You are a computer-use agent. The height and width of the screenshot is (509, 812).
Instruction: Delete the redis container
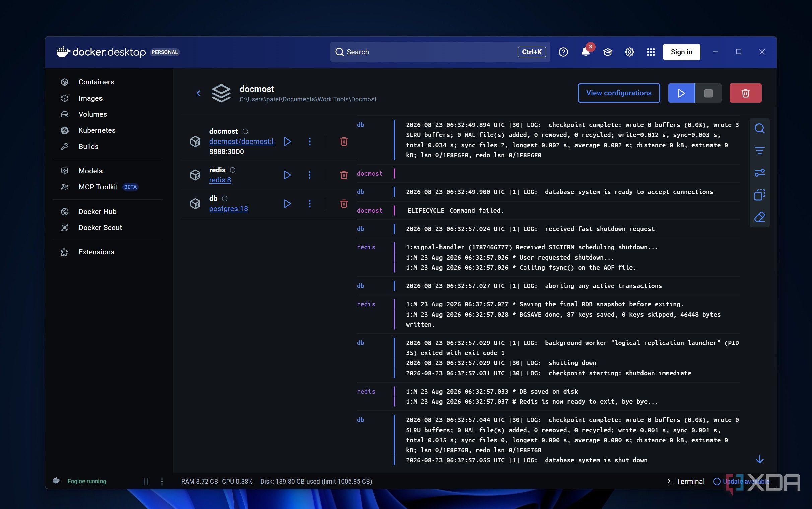(344, 175)
